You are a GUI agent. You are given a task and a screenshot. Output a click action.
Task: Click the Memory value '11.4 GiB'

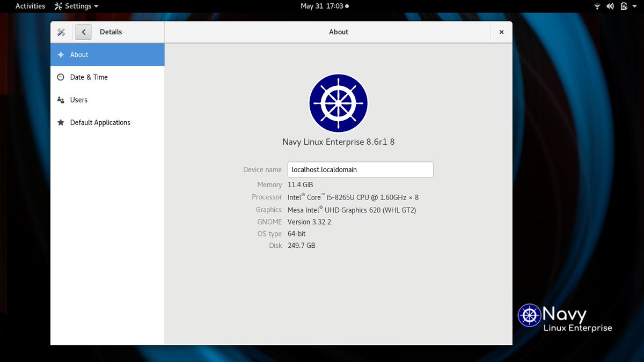tap(301, 184)
